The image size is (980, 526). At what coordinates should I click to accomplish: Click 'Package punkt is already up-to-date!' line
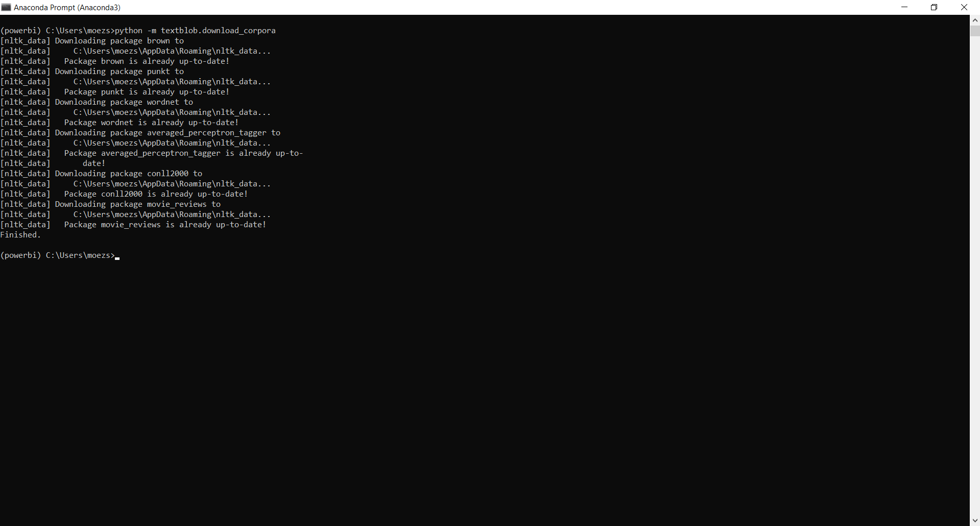point(147,92)
